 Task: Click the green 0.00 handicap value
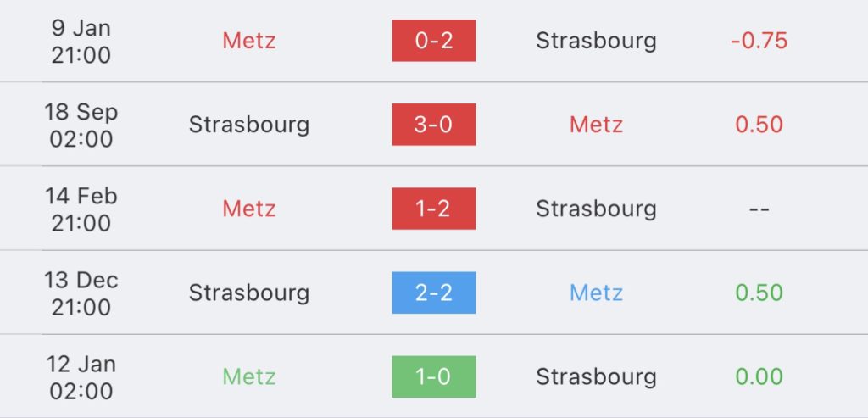click(759, 376)
